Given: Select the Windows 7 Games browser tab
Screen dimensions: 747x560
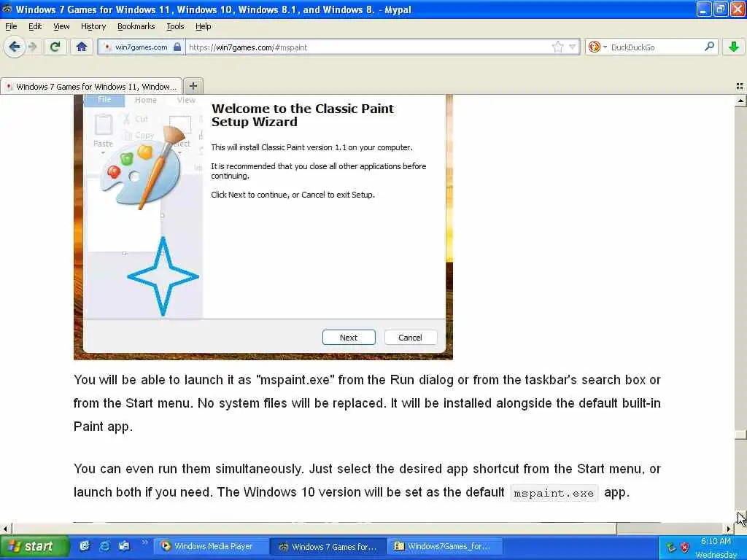Looking at the screenshot, I should pos(91,86).
